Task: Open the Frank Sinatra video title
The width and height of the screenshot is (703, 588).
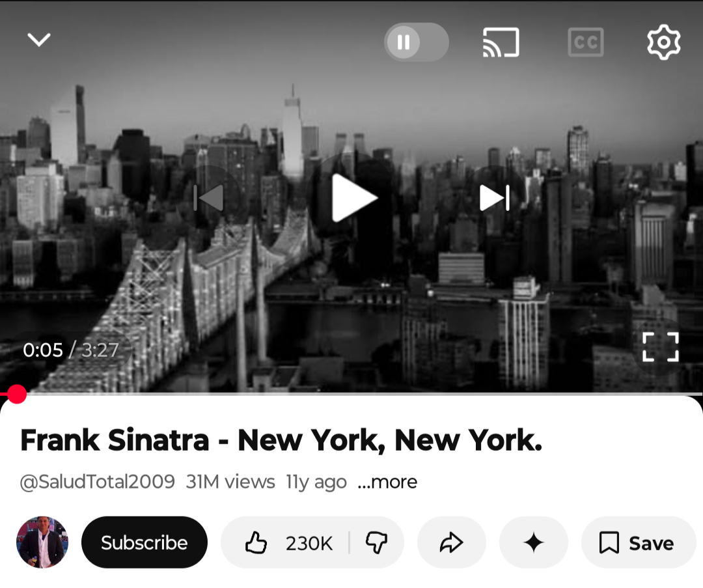Action: pos(281,440)
